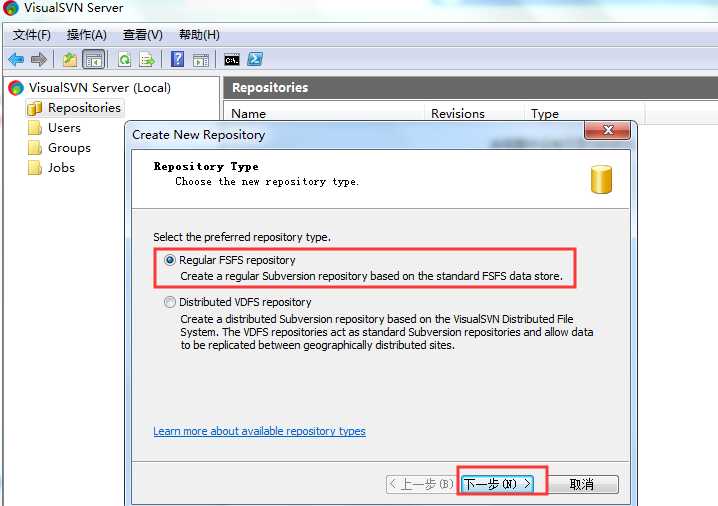Open the 文件(F) menu
The height and width of the screenshot is (506, 718).
pyautogui.click(x=32, y=34)
